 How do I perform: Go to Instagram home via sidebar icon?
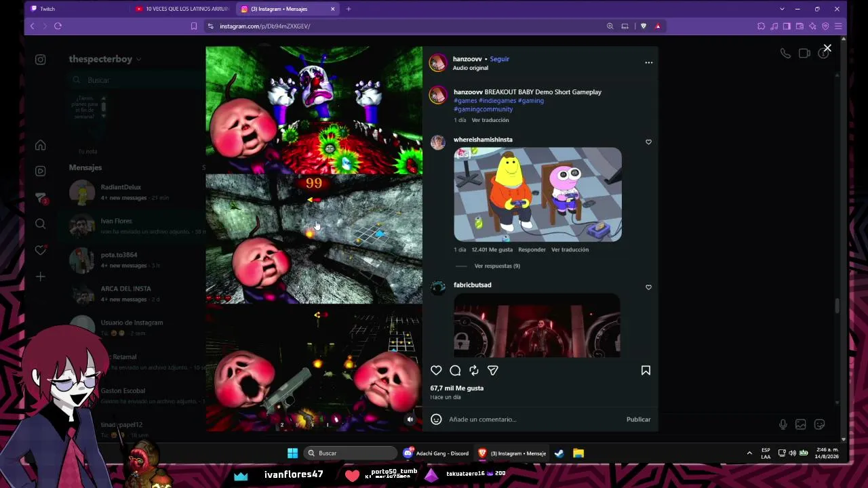tap(41, 145)
